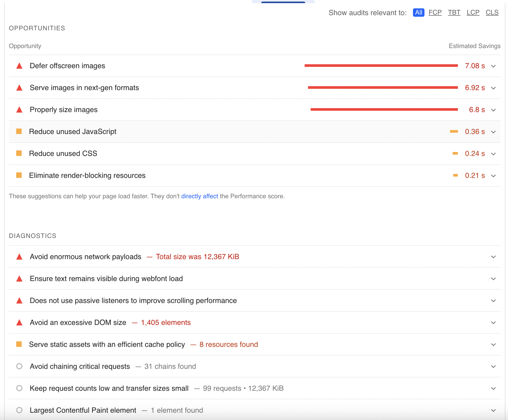
Task: Enable the FCP audit filter
Action: [435, 12]
